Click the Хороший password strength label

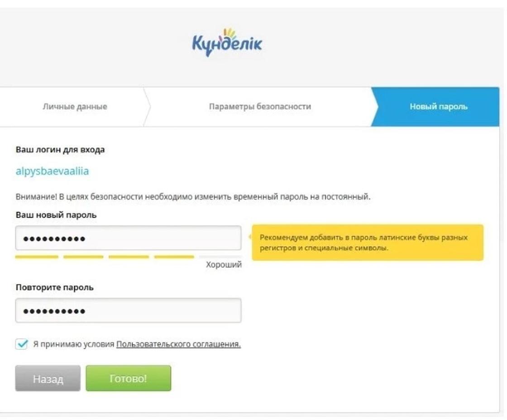coord(224,265)
